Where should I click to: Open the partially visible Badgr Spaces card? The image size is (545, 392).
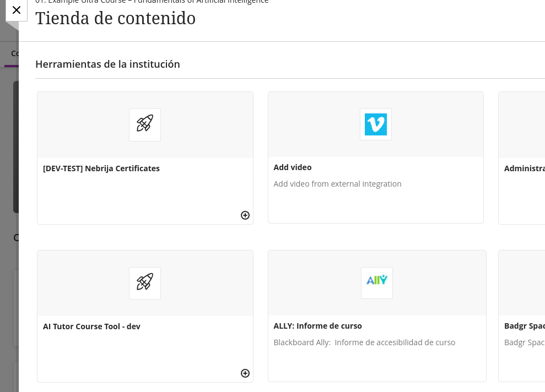coord(522,316)
